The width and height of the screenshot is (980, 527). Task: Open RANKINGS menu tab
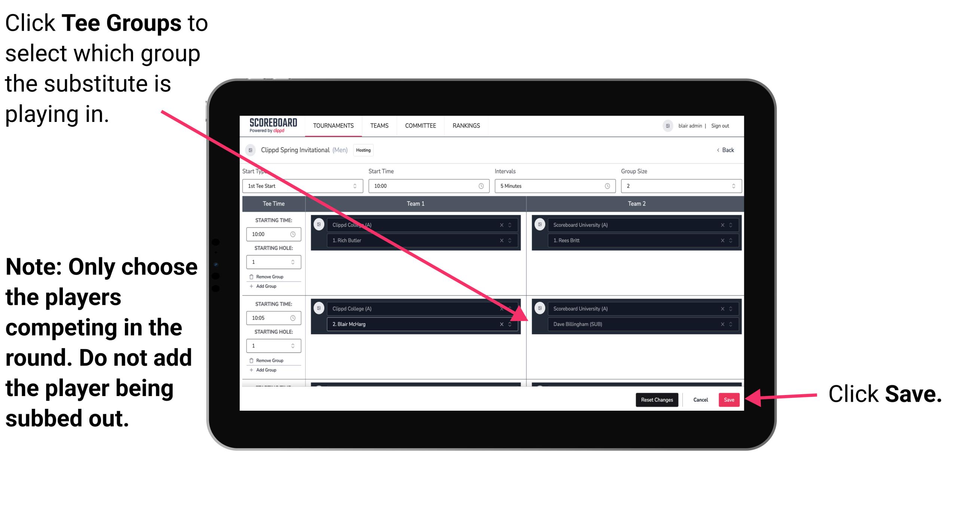466,125
